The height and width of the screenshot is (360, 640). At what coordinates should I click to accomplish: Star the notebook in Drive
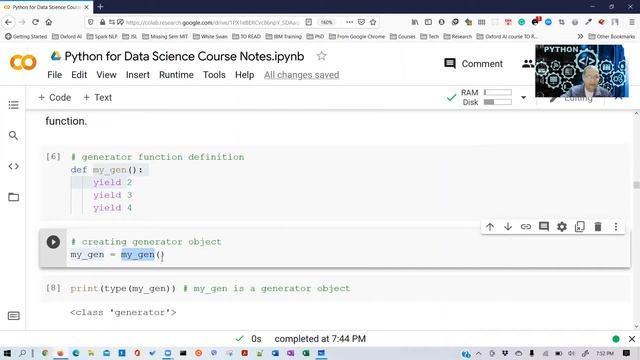[x=322, y=56]
